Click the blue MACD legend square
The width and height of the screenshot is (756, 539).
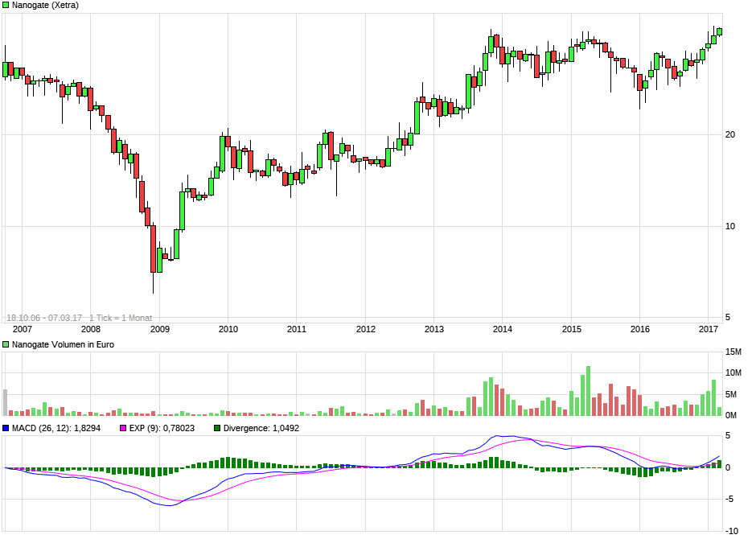pos(6,428)
